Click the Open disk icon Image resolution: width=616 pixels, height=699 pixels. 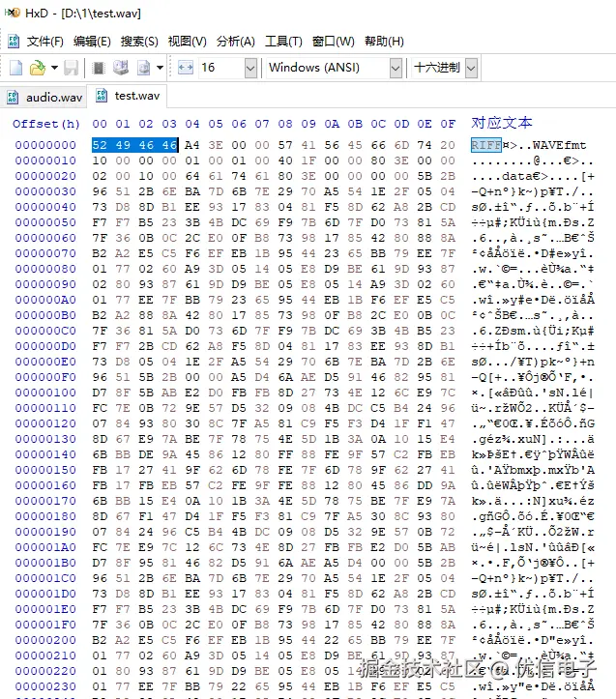pos(121,68)
